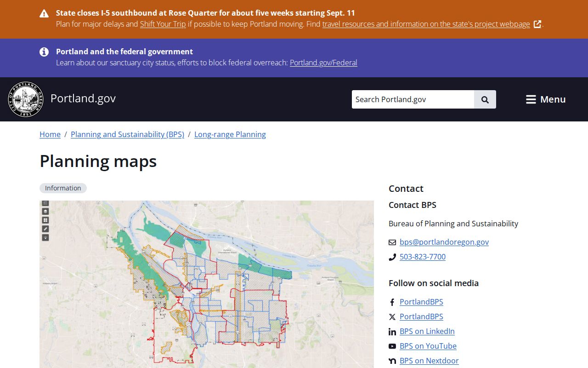Email bps@portlandoregon.gov
Viewport: 588px width, 368px height.
click(x=444, y=242)
